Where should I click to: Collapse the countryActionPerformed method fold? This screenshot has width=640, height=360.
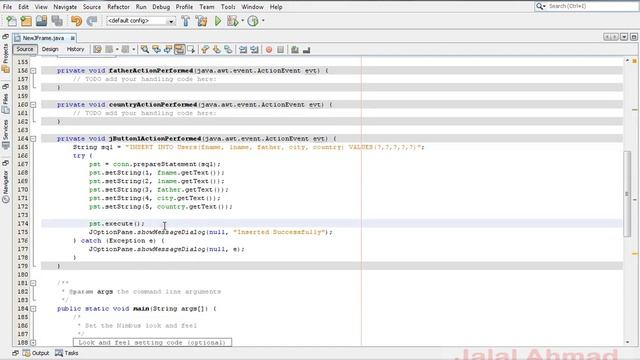[33, 105]
